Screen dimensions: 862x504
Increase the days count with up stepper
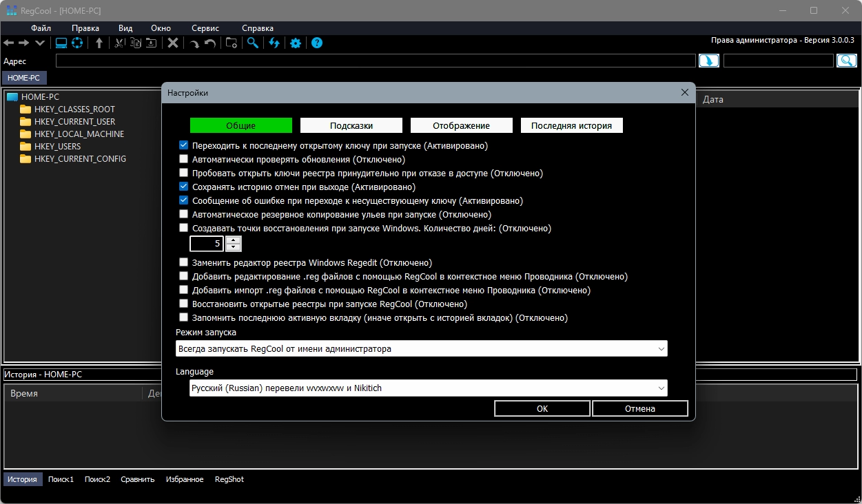(x=234, y=240)
